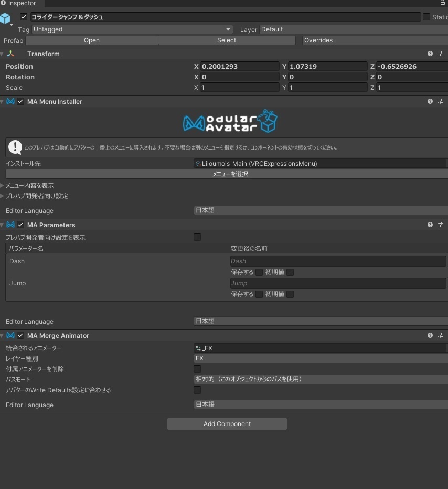Image resolution: width=448 pixels, height=489 pixels.
Task: Open MA Merge Animator help icon
Action: pos(430,335)
